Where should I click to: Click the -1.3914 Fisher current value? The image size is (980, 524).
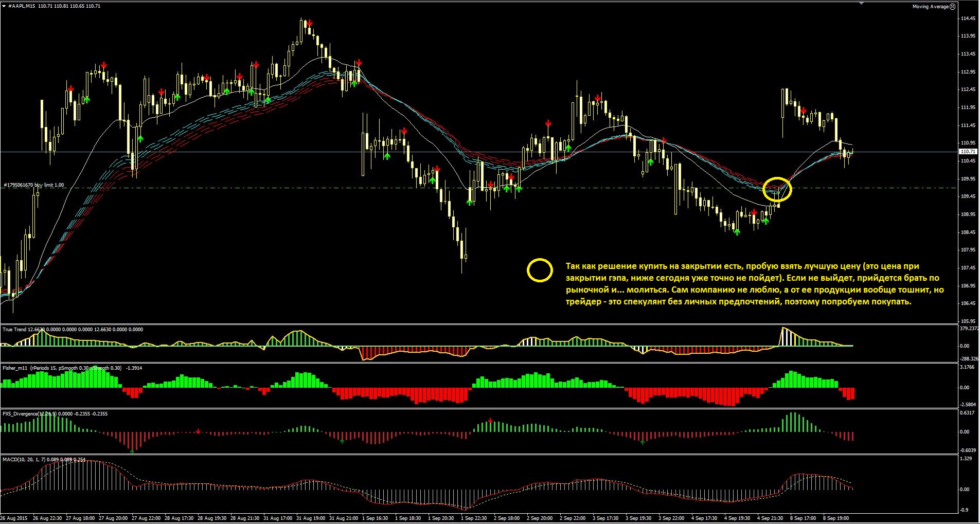[134, 368]
